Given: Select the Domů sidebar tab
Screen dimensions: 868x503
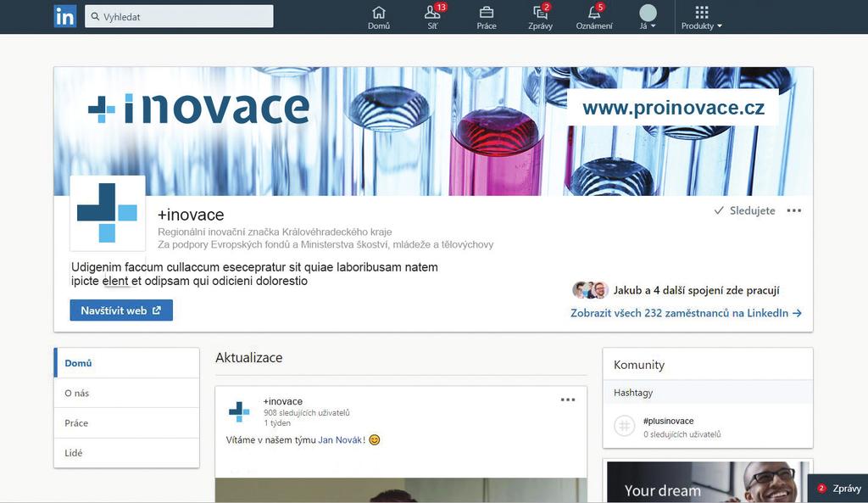Looking at the screenshot, I should tap(127, 363).
